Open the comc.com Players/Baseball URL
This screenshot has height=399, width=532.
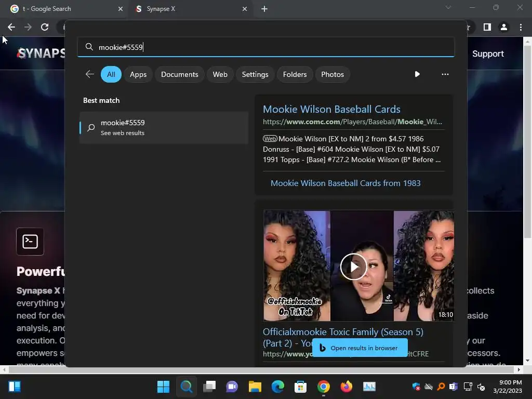click(x=352, y=122)
